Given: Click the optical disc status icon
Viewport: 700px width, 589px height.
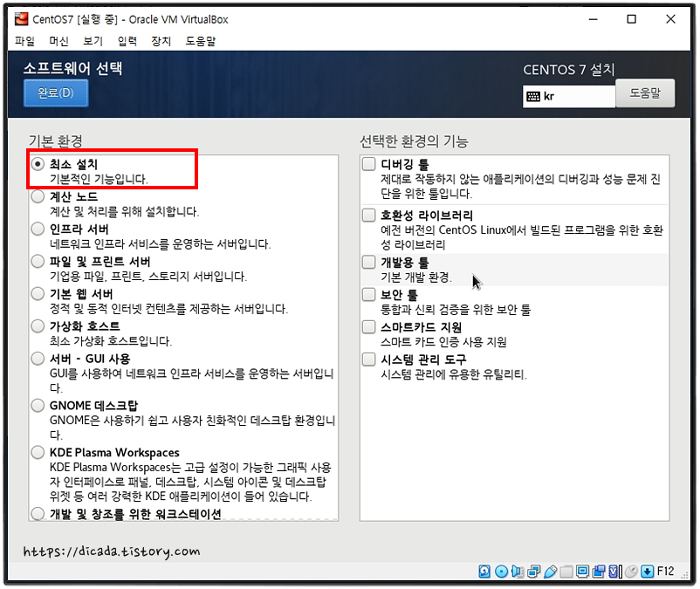Looking at the screenshot, I should [x=501, y=572].
